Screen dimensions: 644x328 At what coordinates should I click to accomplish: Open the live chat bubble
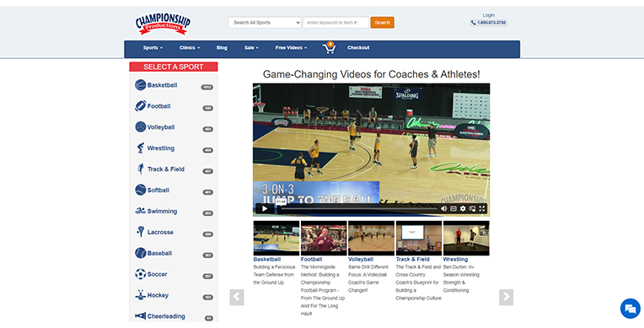pyautogui.click(x=630, y=309)
